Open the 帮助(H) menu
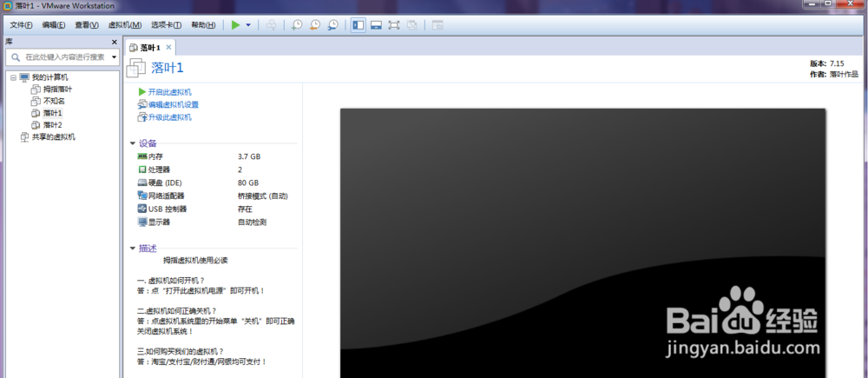868x378 pixels. [x=203, y=25]
